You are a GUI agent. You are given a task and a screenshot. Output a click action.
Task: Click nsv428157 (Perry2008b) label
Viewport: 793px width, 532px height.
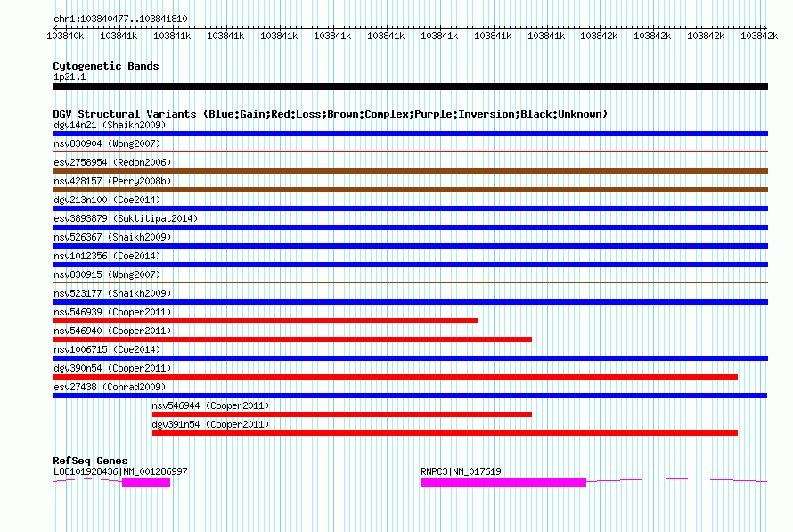pyautogui.click(x=112, y=181)
